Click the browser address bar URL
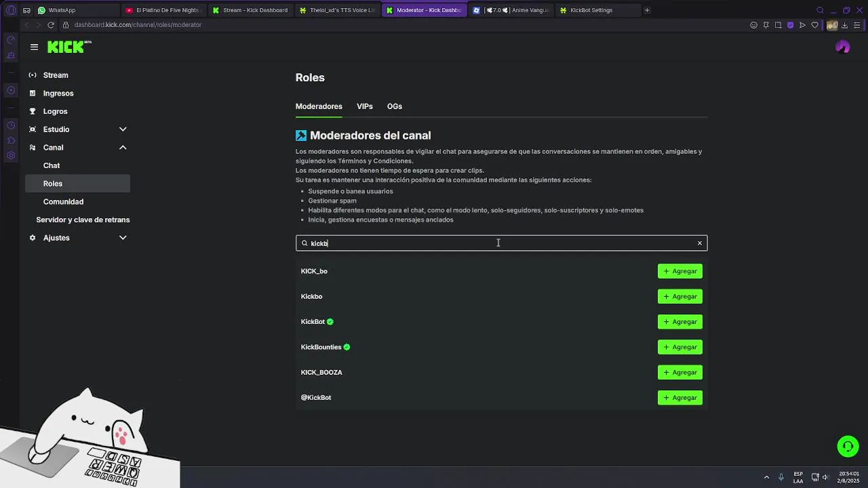This screenshot has width=868, height=488. click(138, 25)
